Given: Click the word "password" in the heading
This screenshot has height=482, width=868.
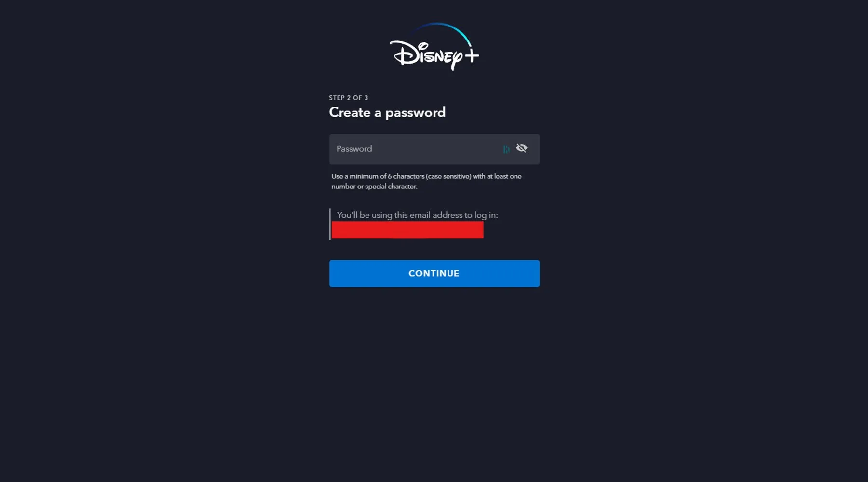Looking at the screenshot, I should [415, 113].
